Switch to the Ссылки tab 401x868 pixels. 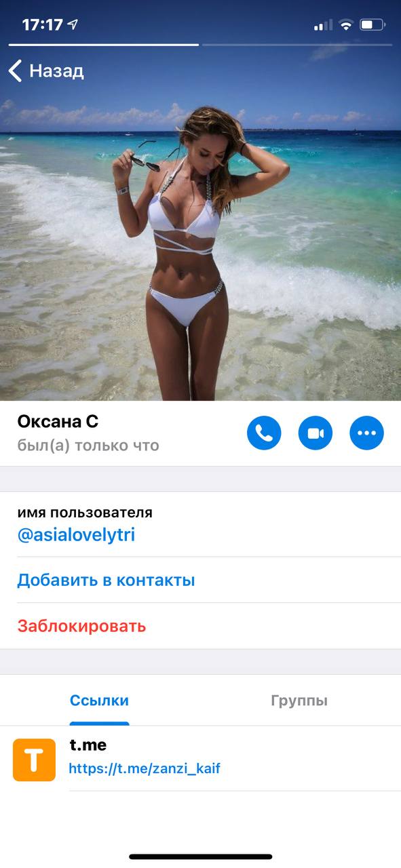(99, 701)
